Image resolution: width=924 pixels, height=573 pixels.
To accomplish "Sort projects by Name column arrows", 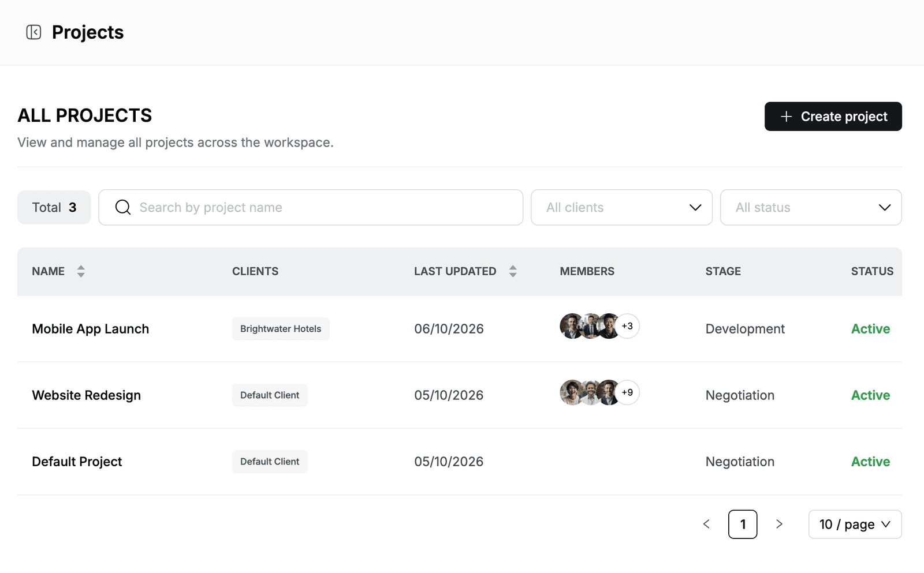I will 81,271.
